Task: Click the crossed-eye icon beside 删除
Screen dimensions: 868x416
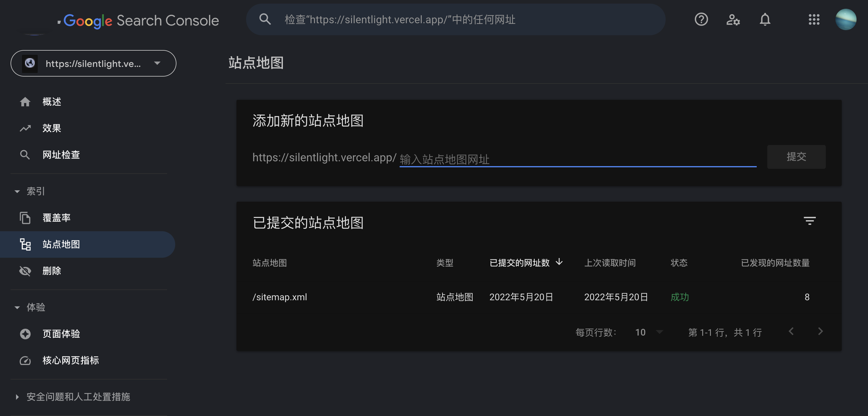Action: tap(25, 271)
